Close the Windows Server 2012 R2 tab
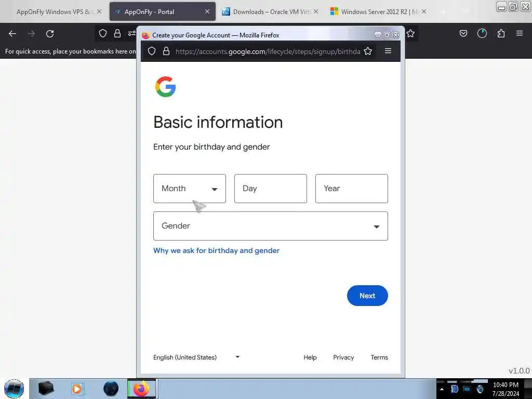The height and width of the screenshot is (399, 532). tap(424, 11)
